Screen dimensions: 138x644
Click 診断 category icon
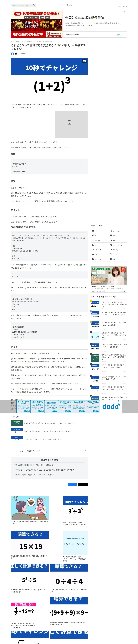111,259
